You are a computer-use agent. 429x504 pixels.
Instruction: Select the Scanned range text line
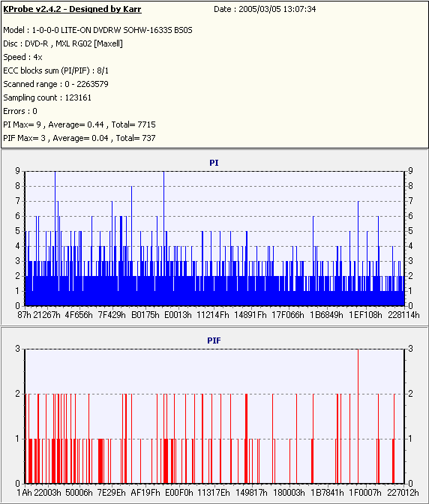pos(56,84)
